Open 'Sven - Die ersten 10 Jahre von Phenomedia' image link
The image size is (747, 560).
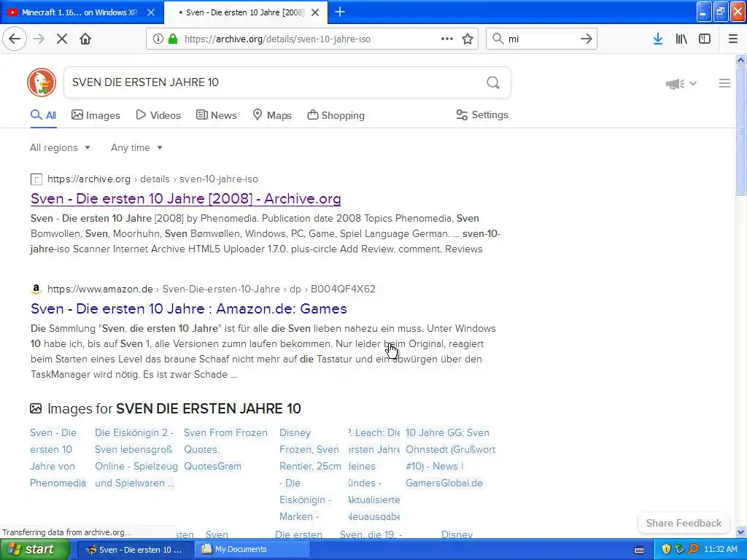click(58, 458)
